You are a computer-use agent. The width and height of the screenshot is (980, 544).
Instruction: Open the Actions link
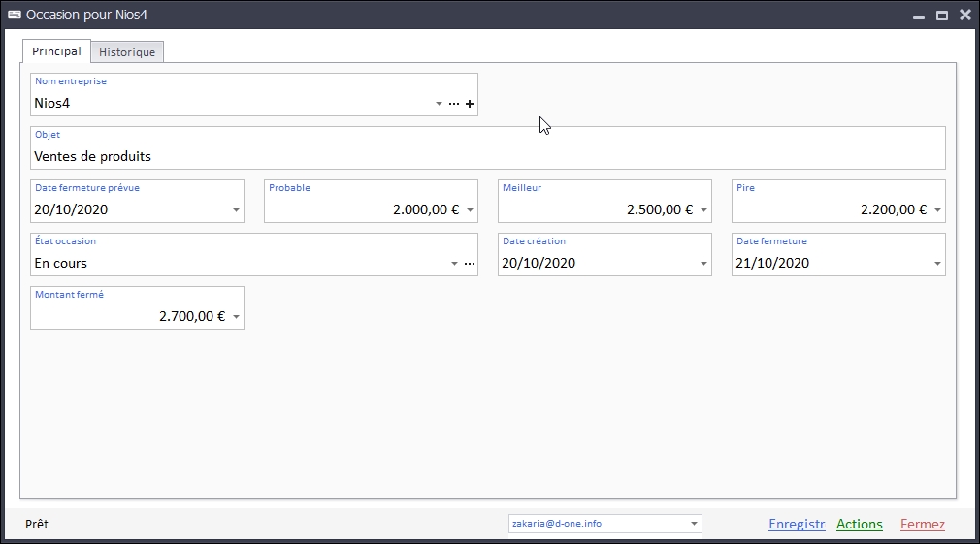(x=859, y=525)
